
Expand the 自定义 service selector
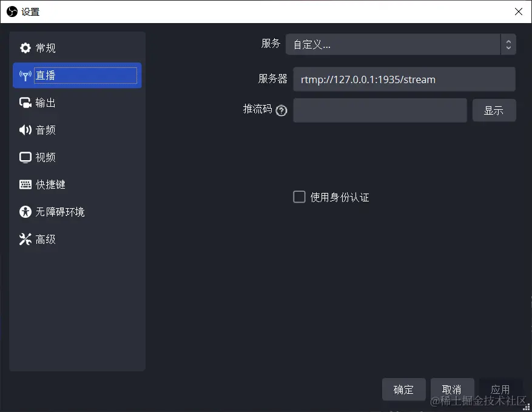click(x=394, y=44)
